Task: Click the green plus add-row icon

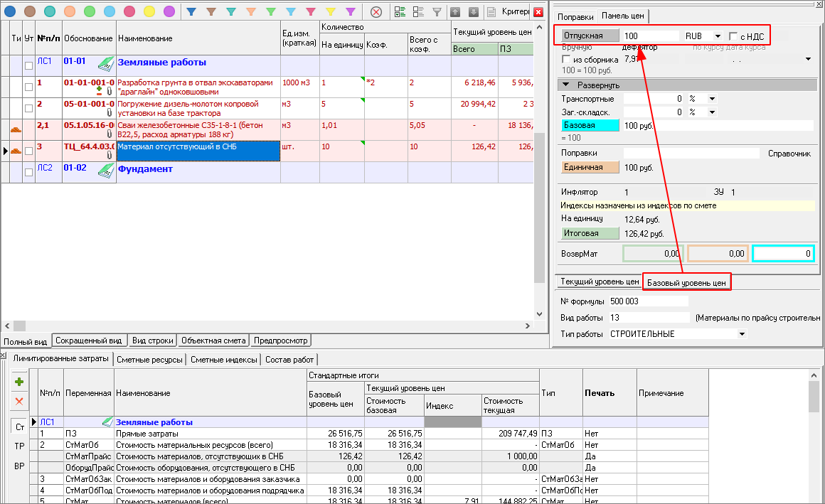Action: click(x=19, y=382)
